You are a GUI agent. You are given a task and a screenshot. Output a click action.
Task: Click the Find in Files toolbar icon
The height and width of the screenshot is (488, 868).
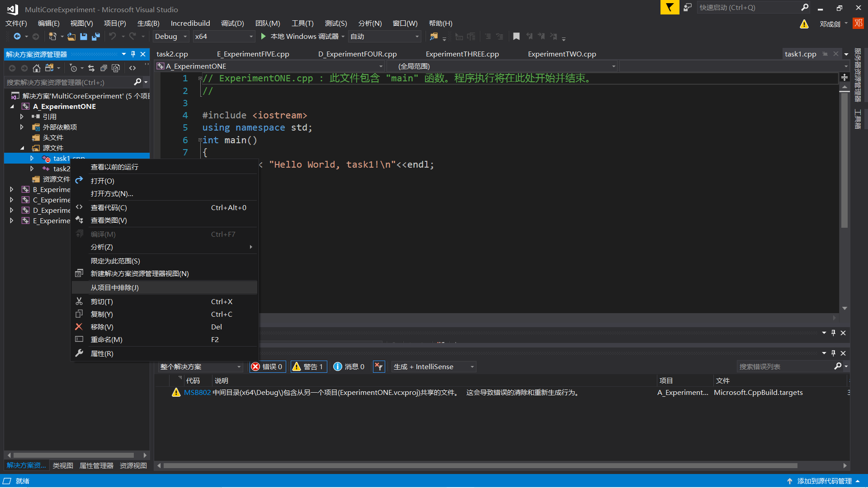click(x=434, y=37)
